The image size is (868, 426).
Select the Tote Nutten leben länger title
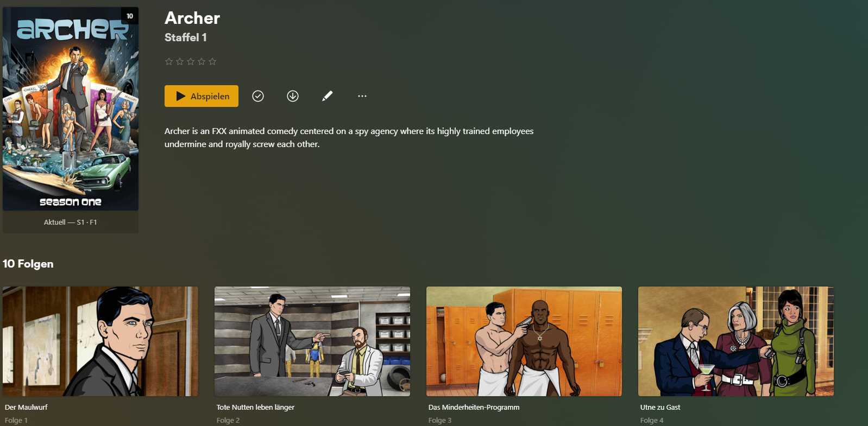255,407
